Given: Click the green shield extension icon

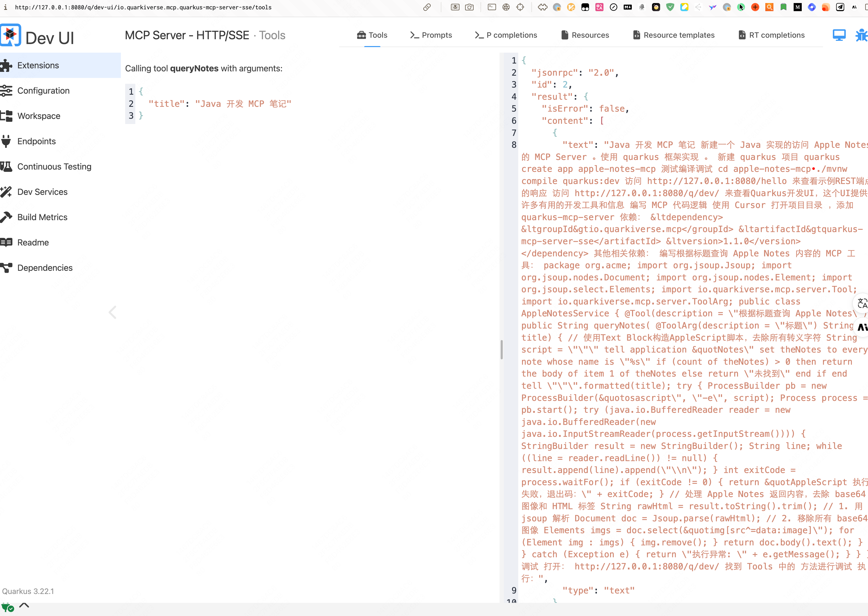Looking at the screenshot, I should coord(670,7).
